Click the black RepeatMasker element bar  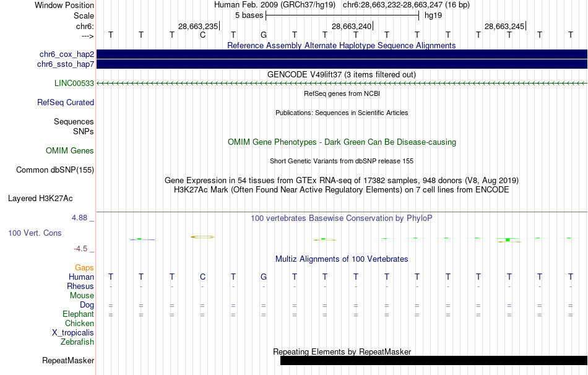coord(434,360)
